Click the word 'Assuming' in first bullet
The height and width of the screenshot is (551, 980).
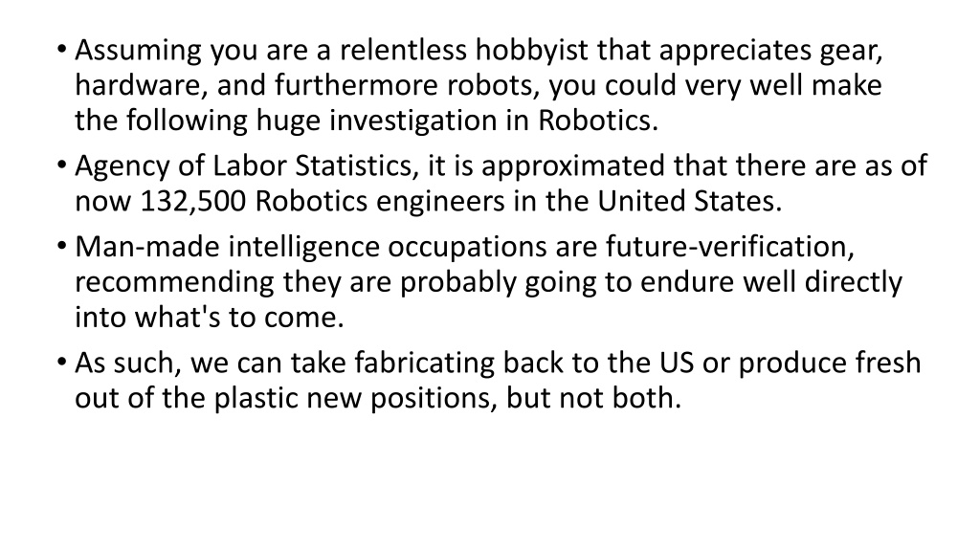(138, 52)
